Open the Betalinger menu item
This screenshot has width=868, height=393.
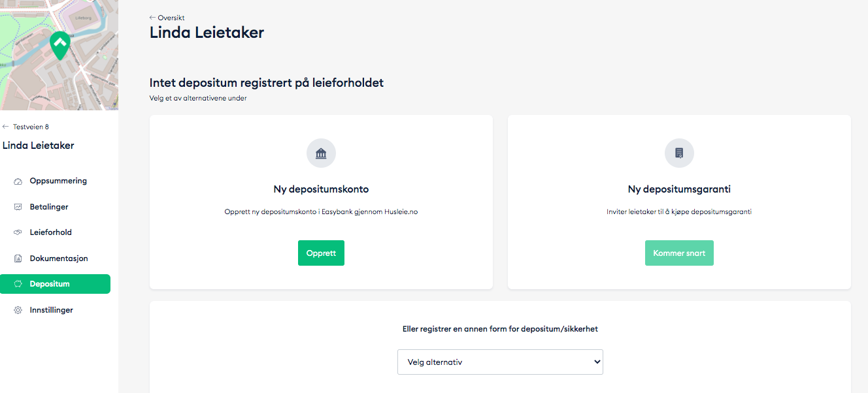[49, 207]
